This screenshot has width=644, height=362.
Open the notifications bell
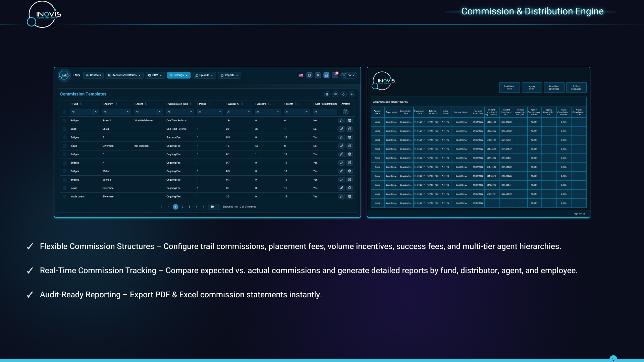335,75
